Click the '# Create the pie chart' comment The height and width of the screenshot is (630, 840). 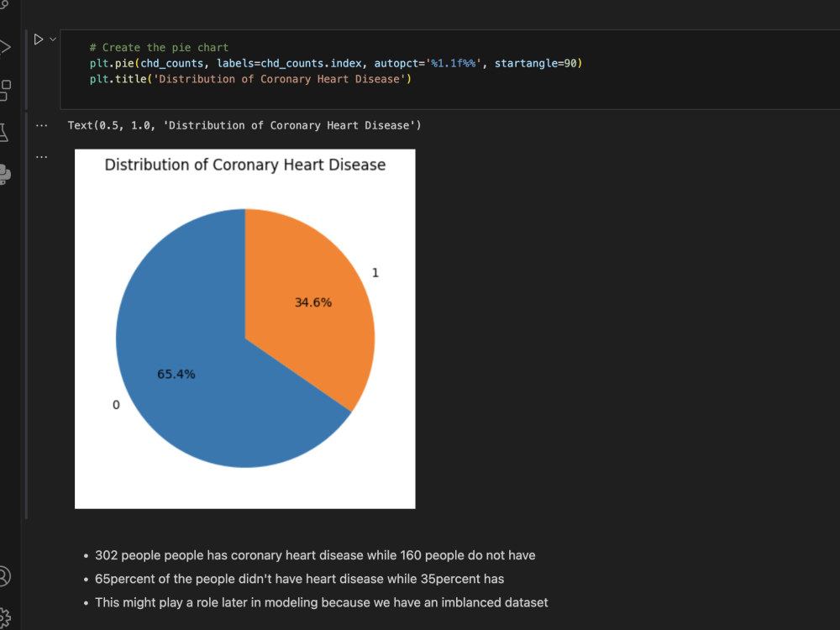pos(159,48)
